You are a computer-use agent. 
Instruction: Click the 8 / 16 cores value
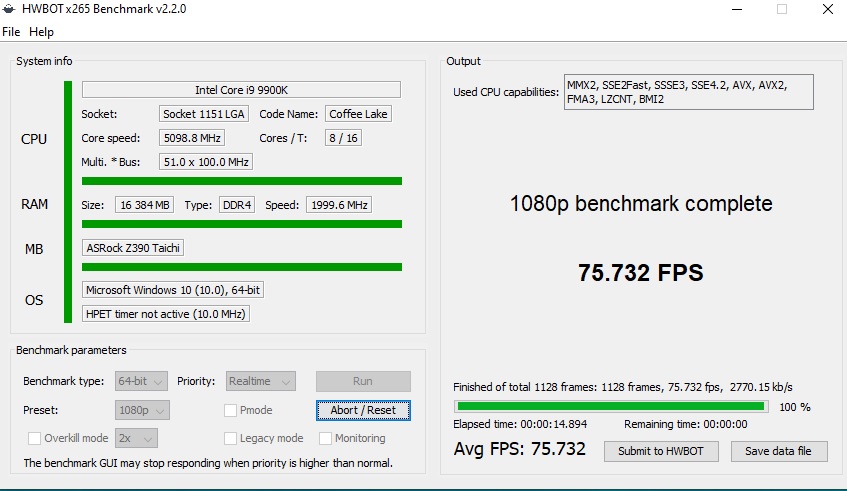coord(343,138)
